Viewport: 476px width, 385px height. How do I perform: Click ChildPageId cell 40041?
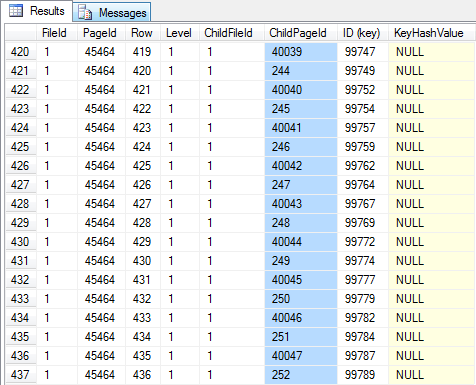[301, 128]
